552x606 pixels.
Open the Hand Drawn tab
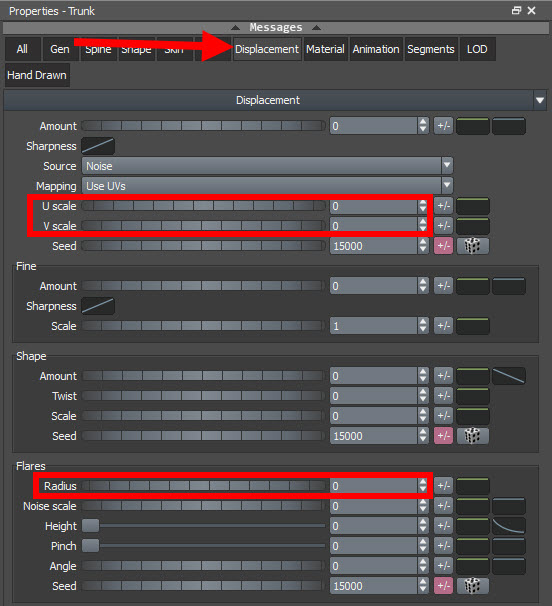[37, 75]
